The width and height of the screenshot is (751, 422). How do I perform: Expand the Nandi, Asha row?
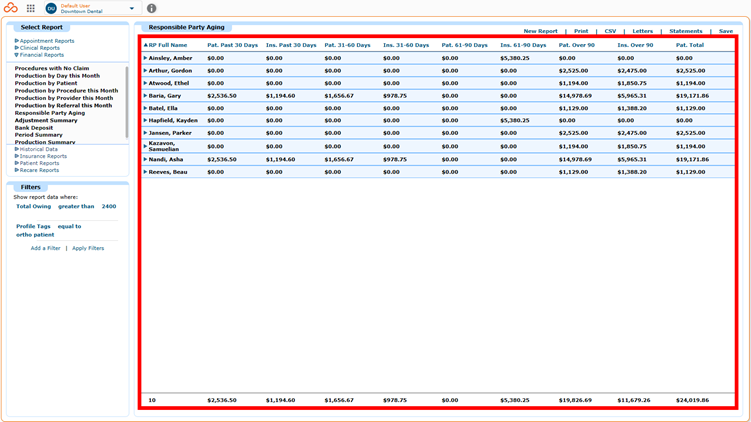click(x=145, y=159)
